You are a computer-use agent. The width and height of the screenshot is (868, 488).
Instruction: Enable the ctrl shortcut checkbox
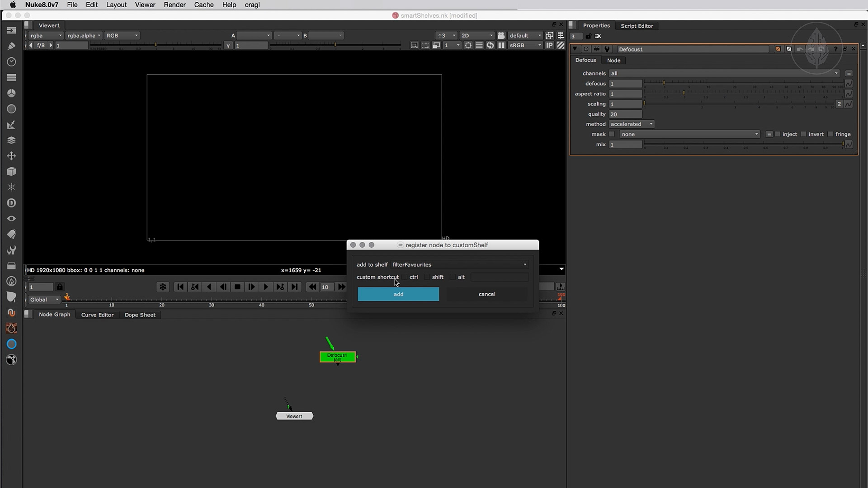pyautogui.click(x=405, y=277)
